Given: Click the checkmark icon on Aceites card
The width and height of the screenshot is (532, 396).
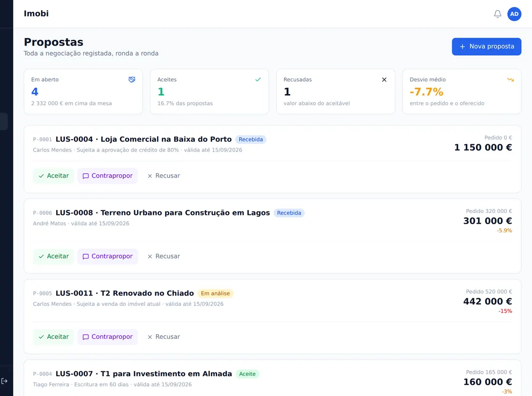Looking at the screenshot, I should [x=258, y=79].
